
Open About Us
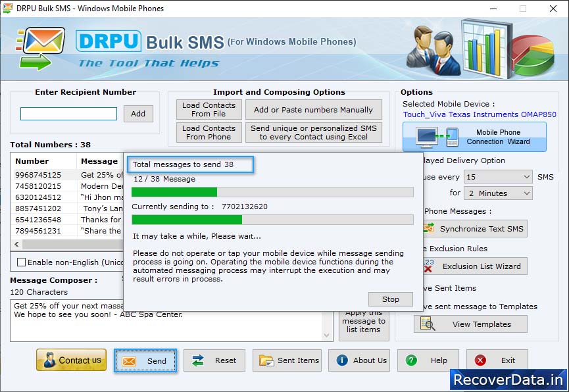(359, 360)
